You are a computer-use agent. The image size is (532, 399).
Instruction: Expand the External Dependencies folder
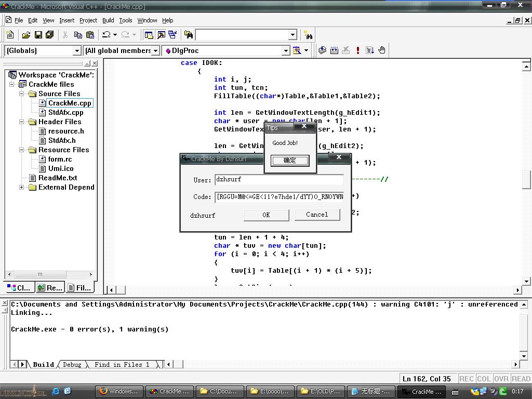[22, 188]
